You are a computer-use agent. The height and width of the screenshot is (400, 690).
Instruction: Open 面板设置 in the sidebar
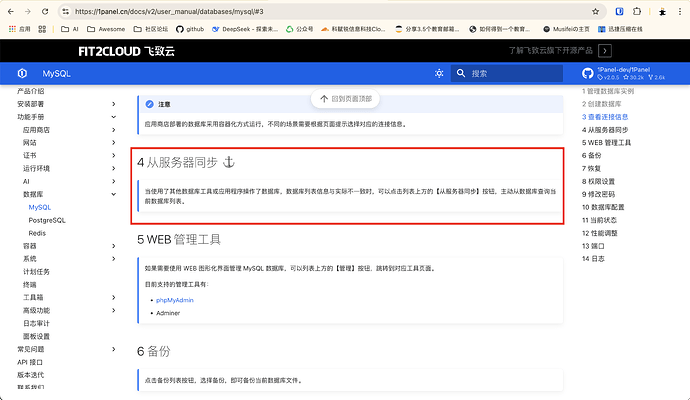[36, 336]
